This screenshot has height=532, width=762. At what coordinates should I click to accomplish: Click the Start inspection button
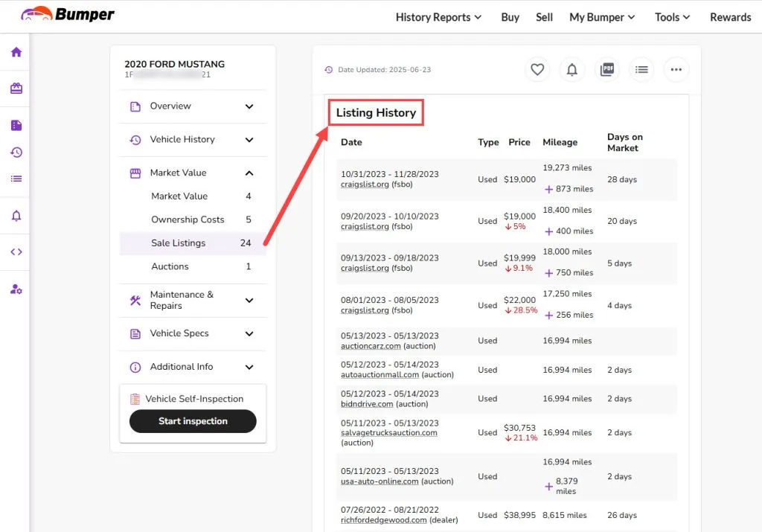[x=193, y=421]
